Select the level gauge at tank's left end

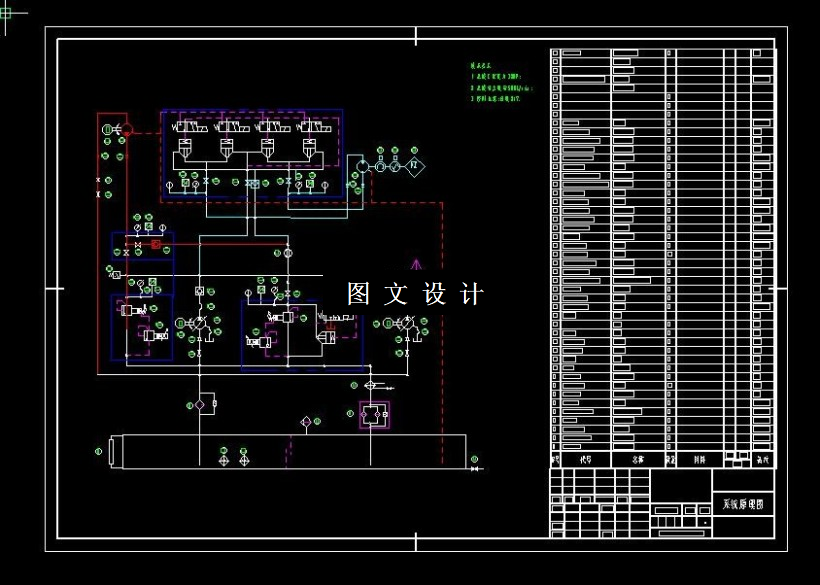tap(111, 451)
